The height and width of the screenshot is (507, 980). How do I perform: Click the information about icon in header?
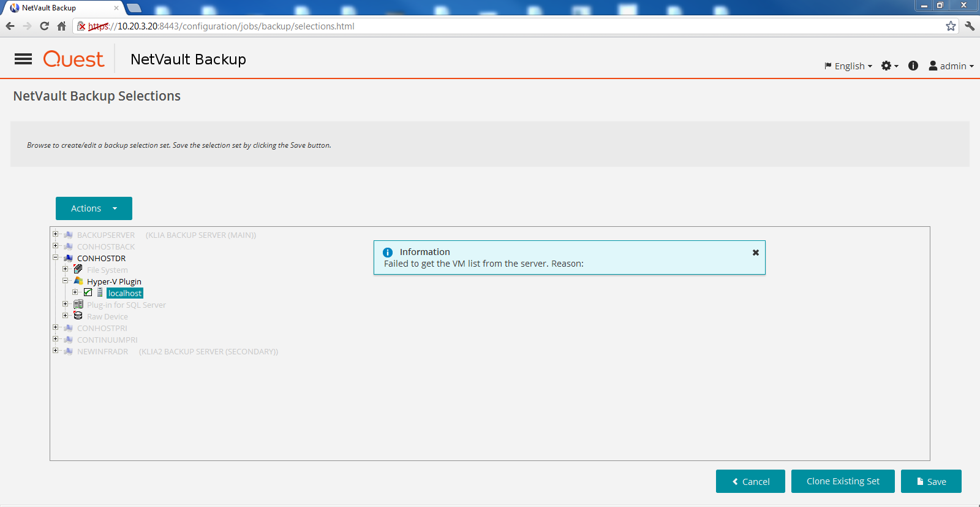point(913,66)
